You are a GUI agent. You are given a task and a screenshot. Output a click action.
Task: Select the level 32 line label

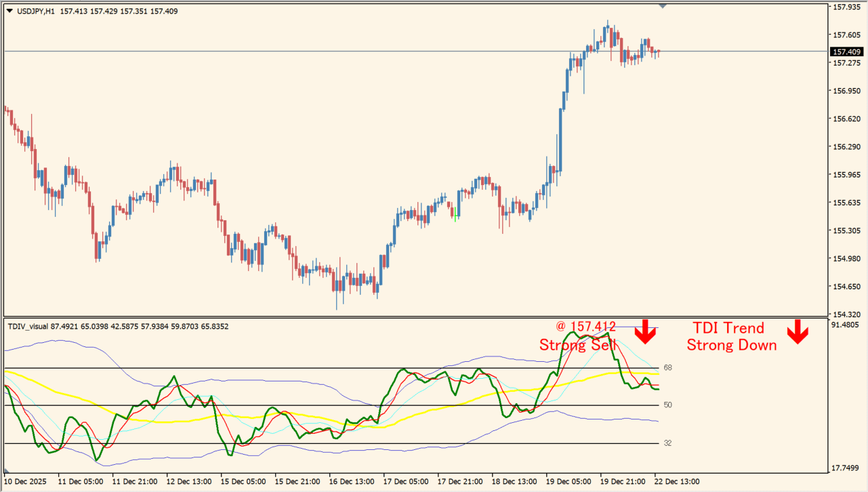click(x=667, y=443)
